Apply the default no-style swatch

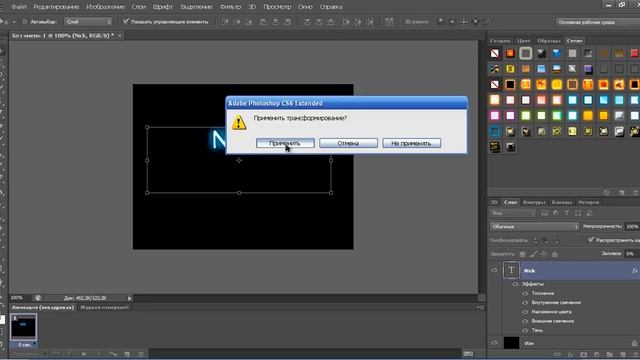pos(495,53)
